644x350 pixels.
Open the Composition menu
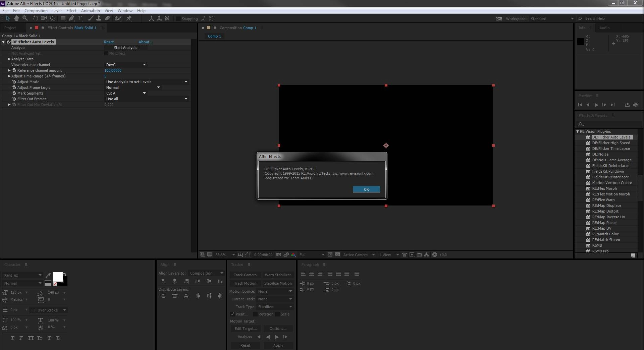36,11
